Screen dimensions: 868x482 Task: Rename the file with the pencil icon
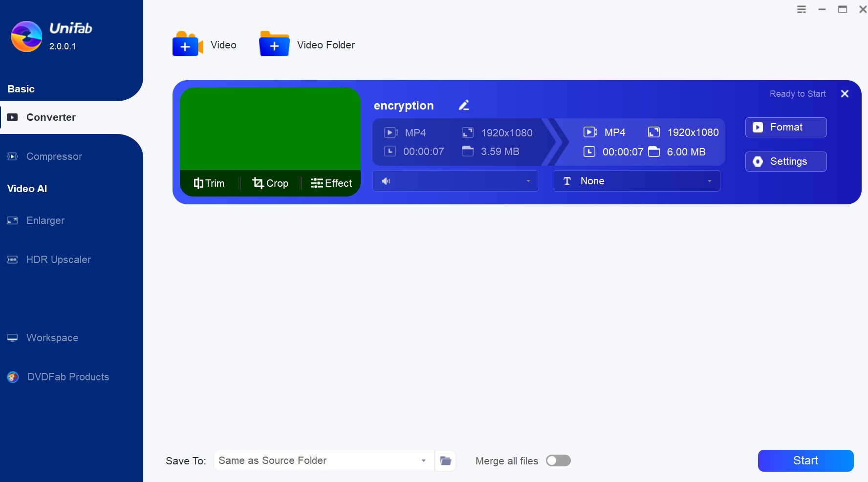[x=464, y=105]
